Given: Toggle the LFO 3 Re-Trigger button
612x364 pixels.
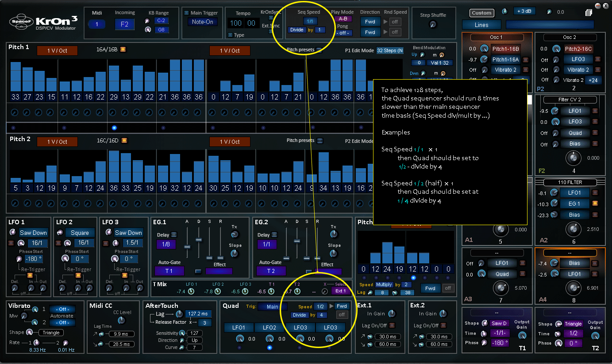Looking at the screenshot, I should click(x=125, y=275).
